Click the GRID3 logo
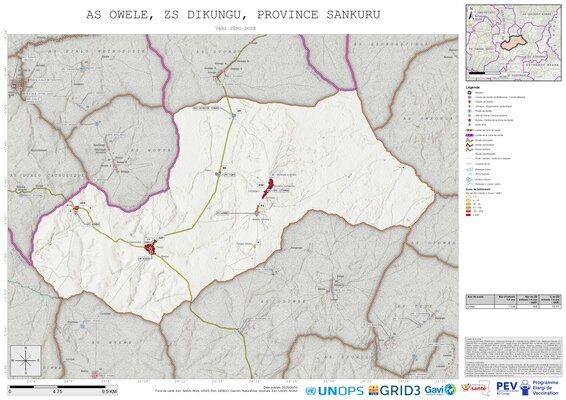Screen dimensions: 566x400 point(394,390)
